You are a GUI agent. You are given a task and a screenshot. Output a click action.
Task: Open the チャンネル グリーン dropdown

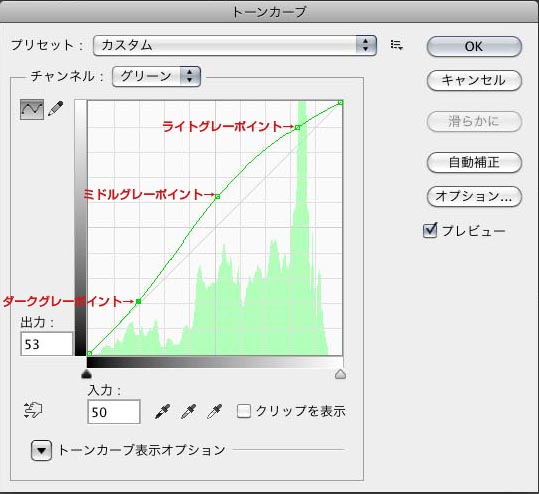(x=156, y=76)
